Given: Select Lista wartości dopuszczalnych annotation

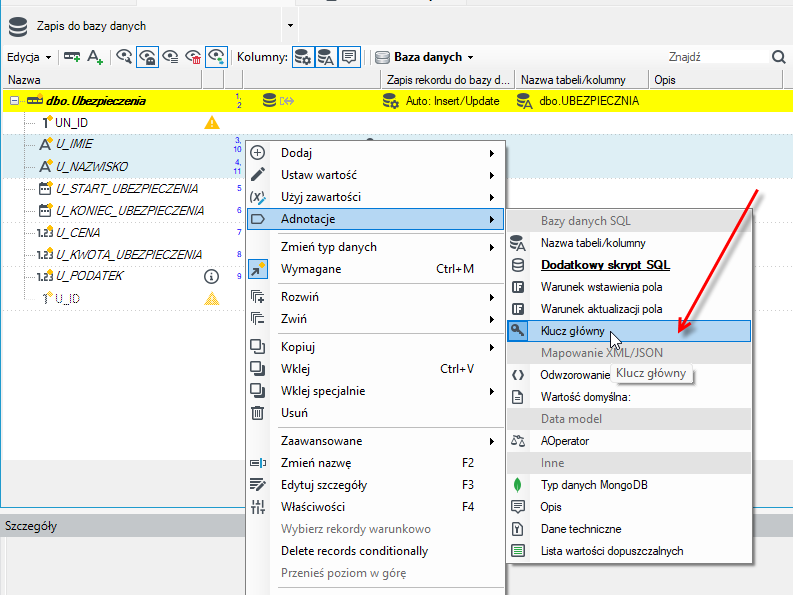Looking at the screenshot, I should point(629,551).
